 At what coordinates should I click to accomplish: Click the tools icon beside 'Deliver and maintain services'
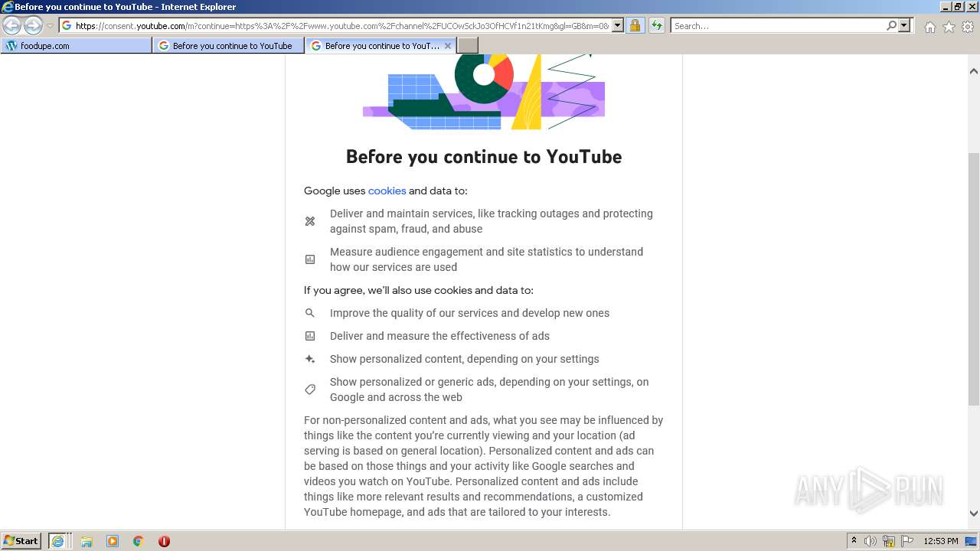click(310, 221)
